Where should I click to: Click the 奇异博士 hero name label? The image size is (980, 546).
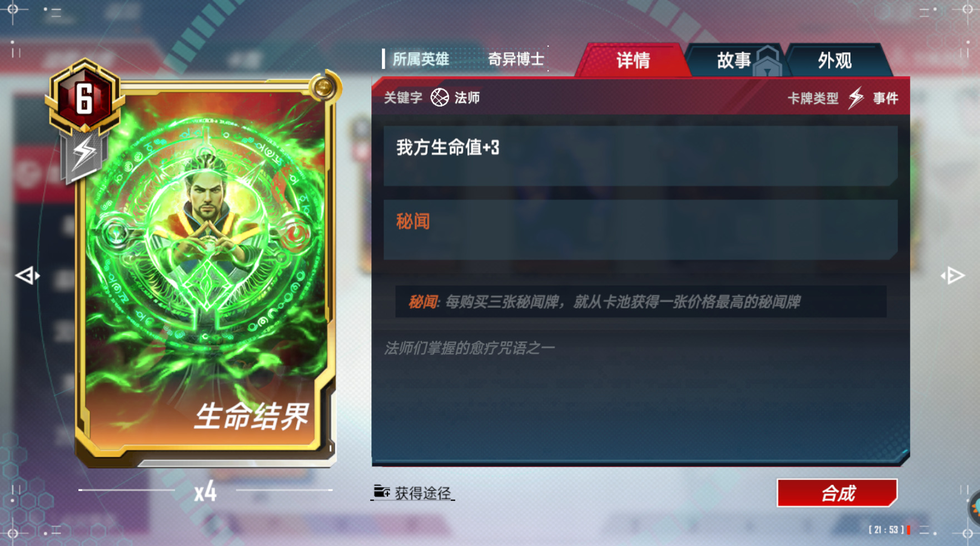coord(516,59)
